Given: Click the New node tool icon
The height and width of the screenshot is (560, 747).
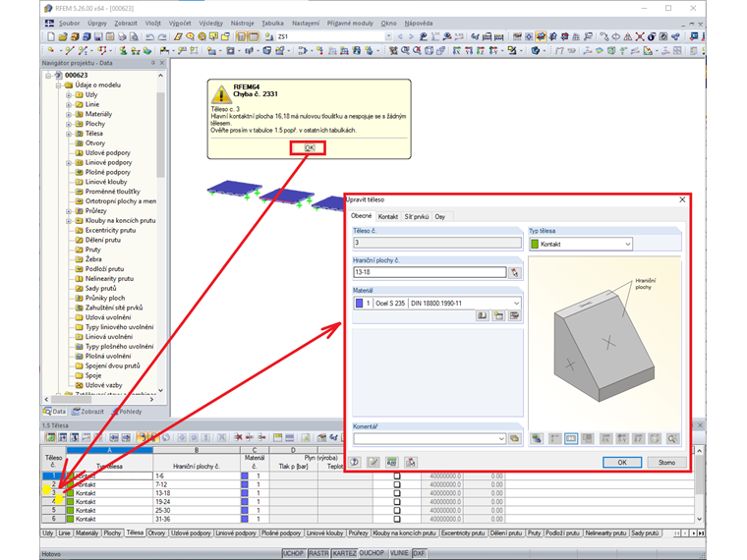Looking at the screenshot, I should coord(51,50).
